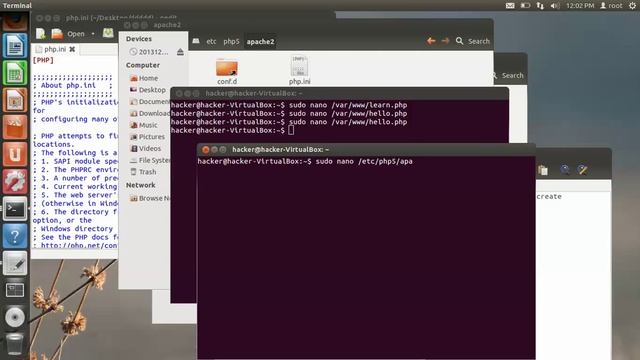Viewport: 640px width, 360px height.
Task: Close the php.ini tab in gedit
Action: 72,49
